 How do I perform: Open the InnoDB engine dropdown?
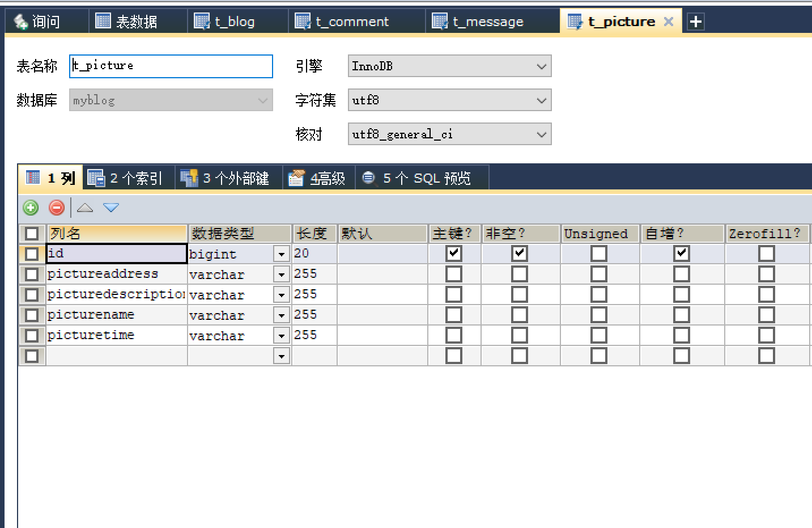(x=449, y=66)
